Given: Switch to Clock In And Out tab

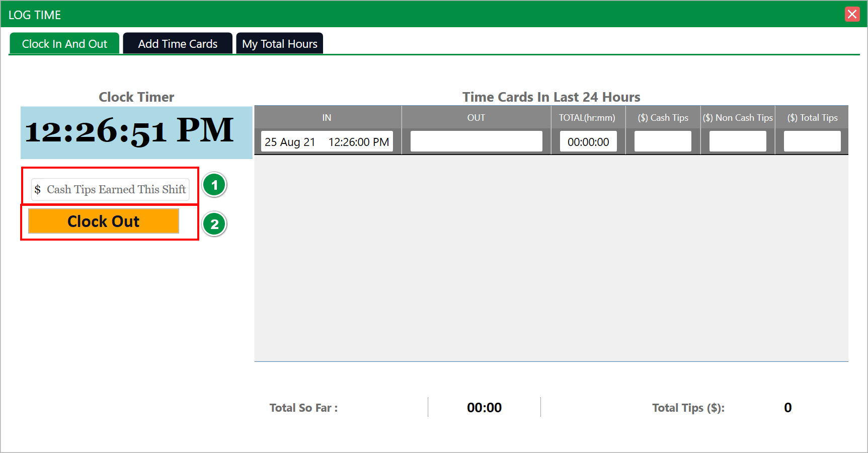Looking at the screenshot, I should (64, 44).
